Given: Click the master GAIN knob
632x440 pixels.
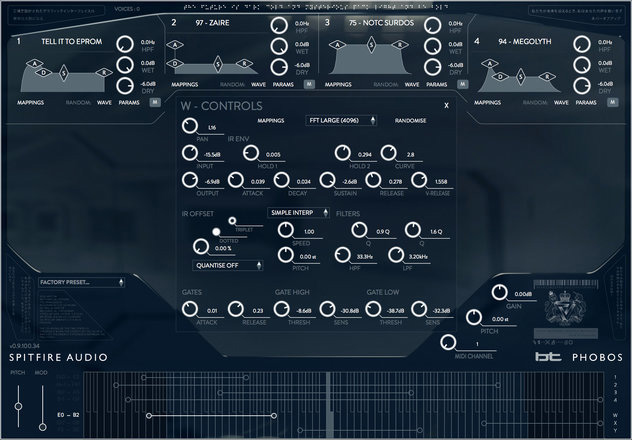Looking at the screenshot, I should [499, 293].
